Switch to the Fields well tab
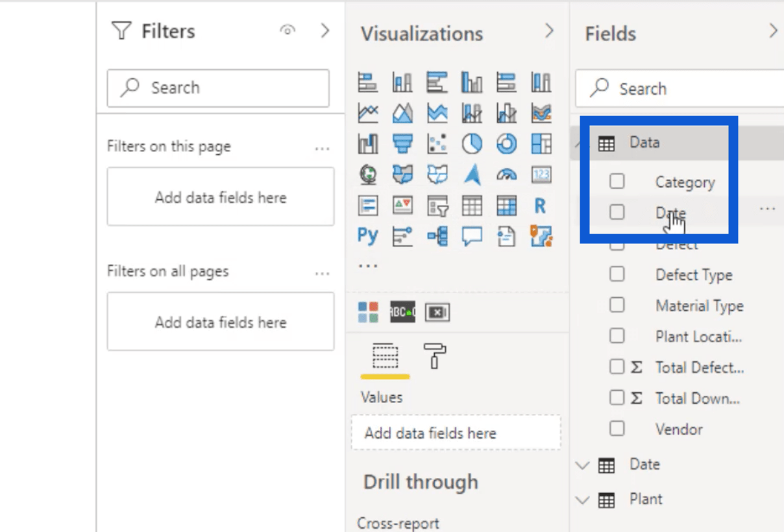 385,356
